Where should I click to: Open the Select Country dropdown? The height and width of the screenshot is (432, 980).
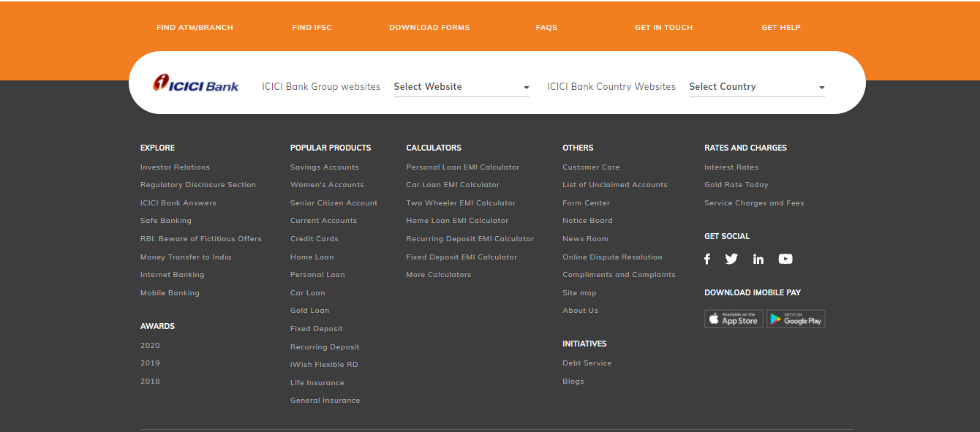(756, 87)
